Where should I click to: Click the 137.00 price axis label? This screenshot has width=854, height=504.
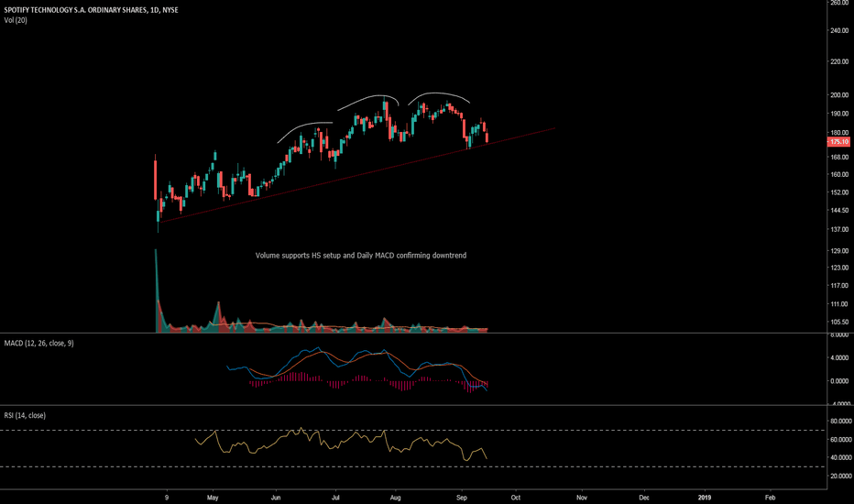(x=839, y=229)
